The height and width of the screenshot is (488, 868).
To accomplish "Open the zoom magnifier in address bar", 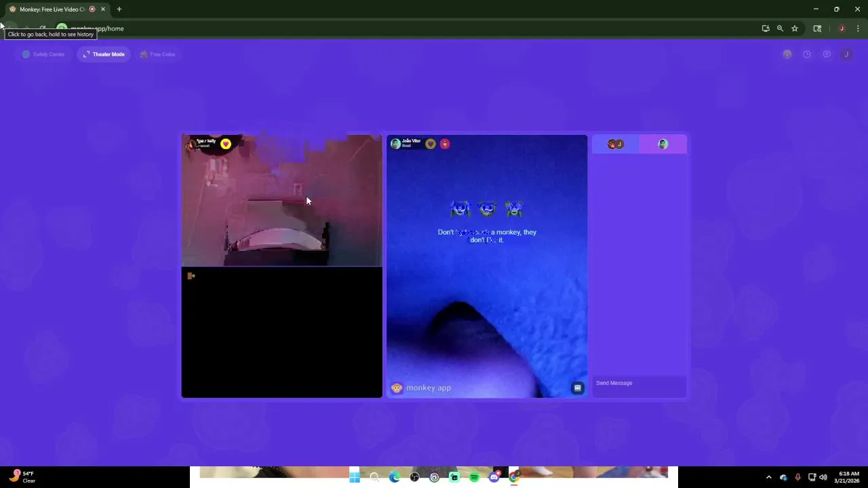I will pyautogui.click(x=780, y=28).
